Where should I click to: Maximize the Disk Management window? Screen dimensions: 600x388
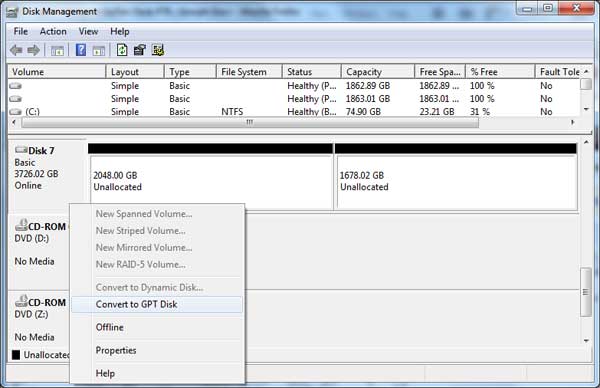click(x=548, y=8)
